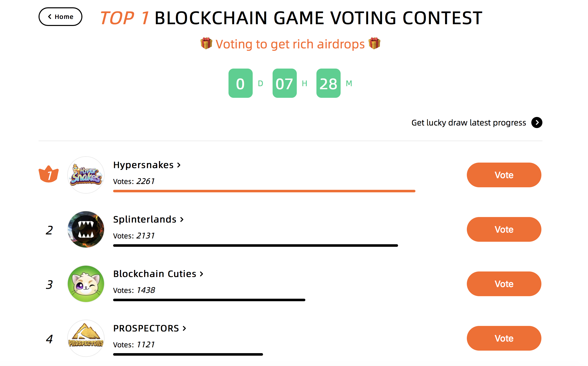Image resolution: width=588 pixels, height=366 pixels.
Task: Open the Hypersnakes details link
Action: pos(147,165)
